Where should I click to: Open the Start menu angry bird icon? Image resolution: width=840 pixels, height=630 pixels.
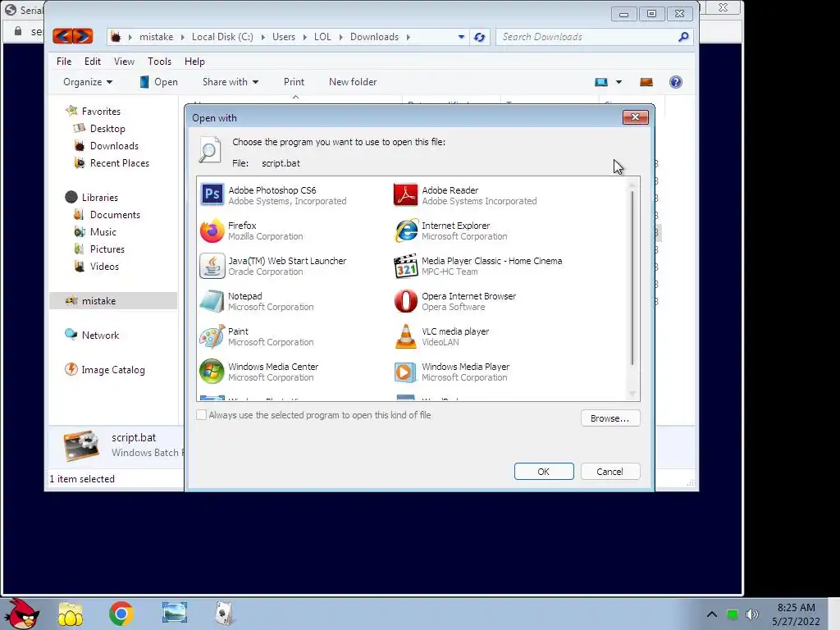tap(22, 614)
